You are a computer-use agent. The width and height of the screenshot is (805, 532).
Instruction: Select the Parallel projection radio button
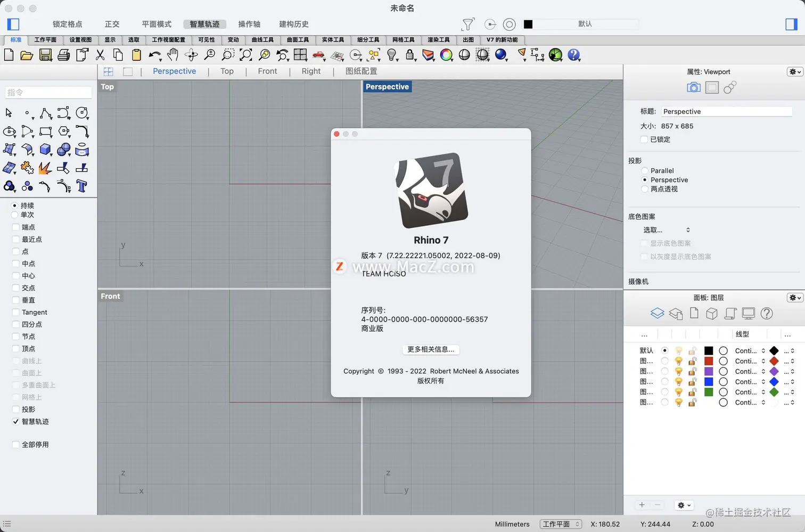[645, 171]
